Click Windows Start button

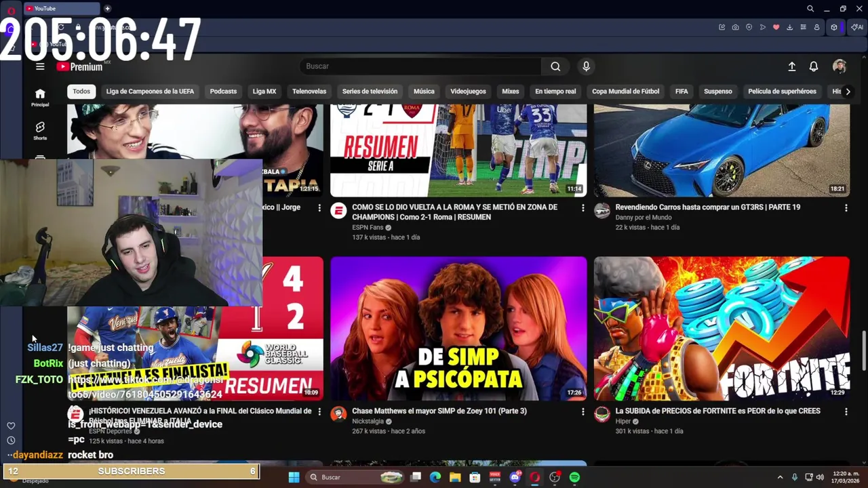point(294,477)
